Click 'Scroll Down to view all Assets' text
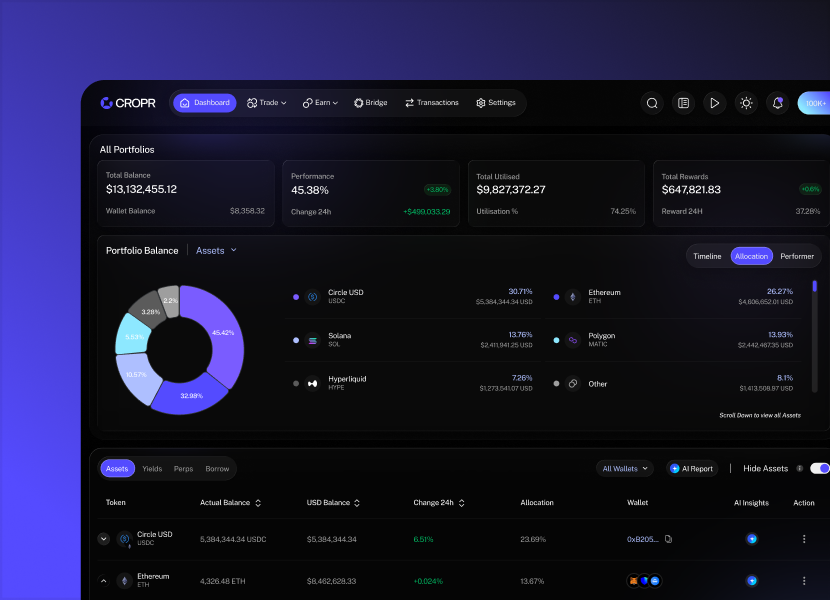 760,415
